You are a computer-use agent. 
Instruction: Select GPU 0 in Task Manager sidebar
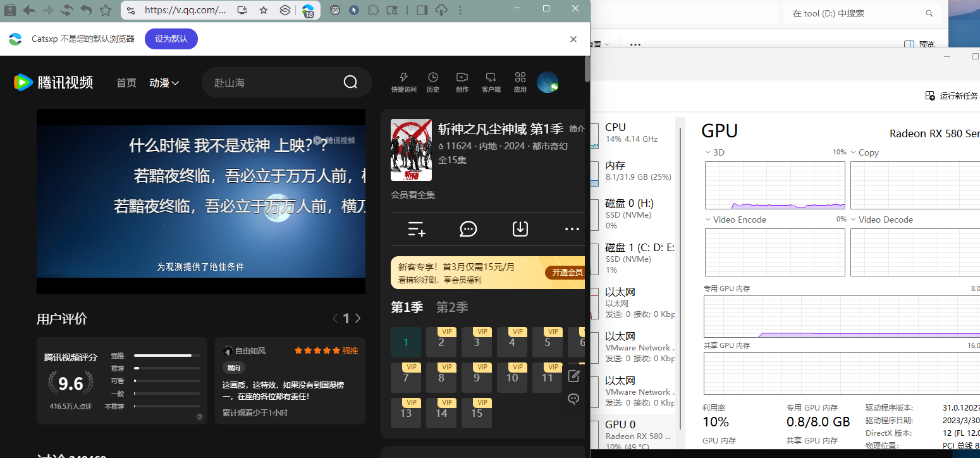tap(633, 434)
